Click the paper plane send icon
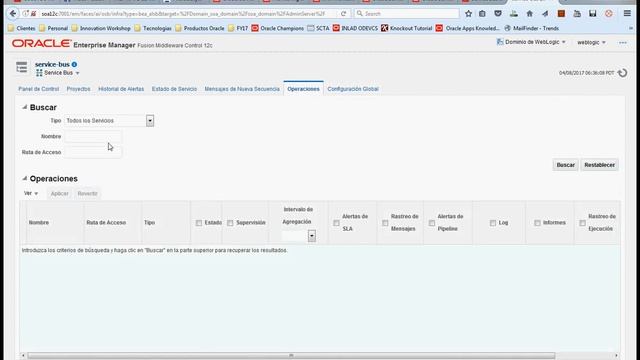 [x=545, y=13]
